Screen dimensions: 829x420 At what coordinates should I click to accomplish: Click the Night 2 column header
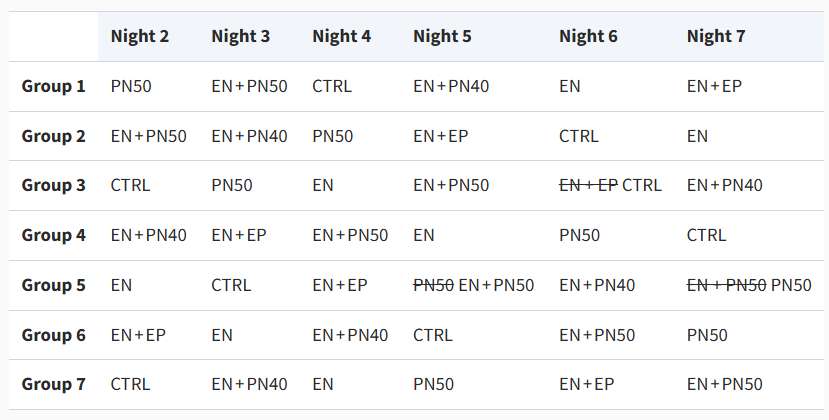point(140,37)
